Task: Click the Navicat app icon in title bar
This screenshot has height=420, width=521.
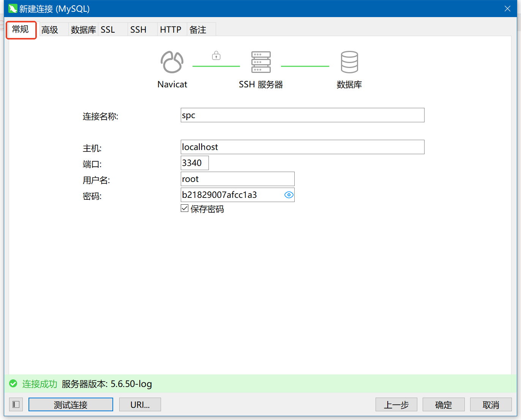Action: coord(13,9)
